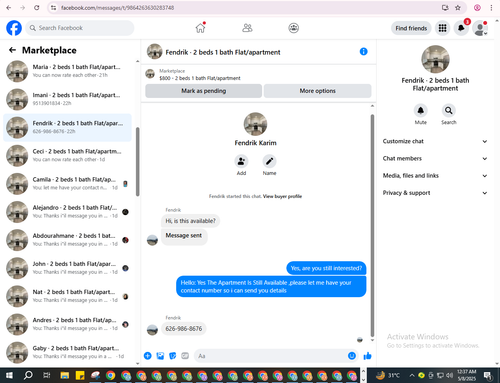Choose a sticker in composer
500x383 pixels.
click(x=173, y=356)
